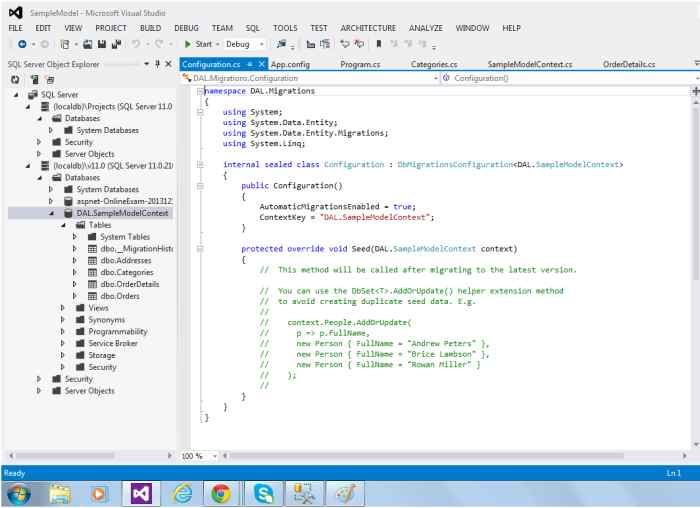Screen dimensions: 700x508
Task: Click the bookmark toolbar icon
Action: [x=378, y=44]
